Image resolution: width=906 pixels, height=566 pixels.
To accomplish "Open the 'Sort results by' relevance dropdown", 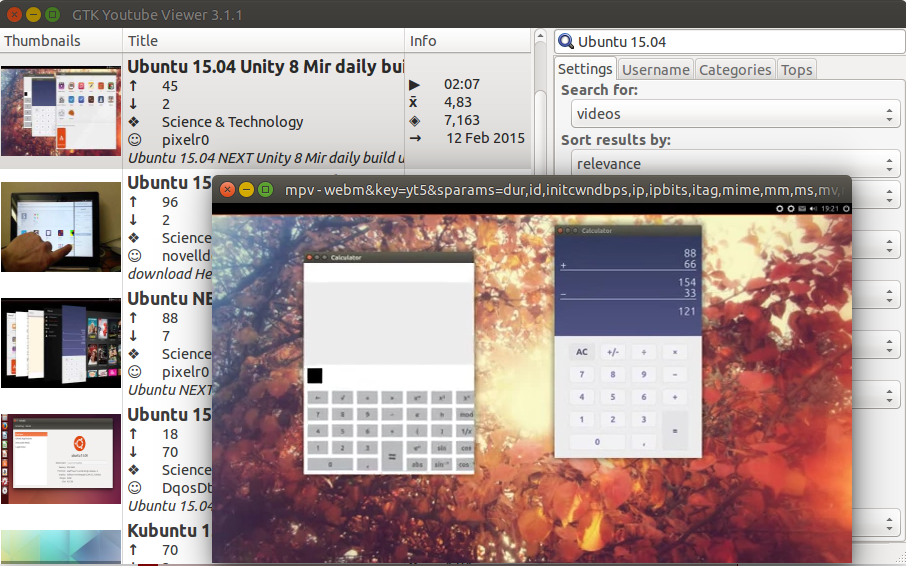I will (x=736, y=164).
